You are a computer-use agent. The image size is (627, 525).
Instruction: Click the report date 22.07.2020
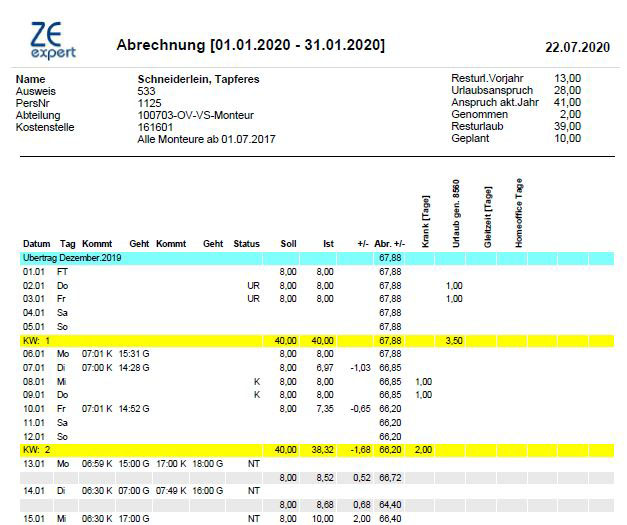point(577,47)
